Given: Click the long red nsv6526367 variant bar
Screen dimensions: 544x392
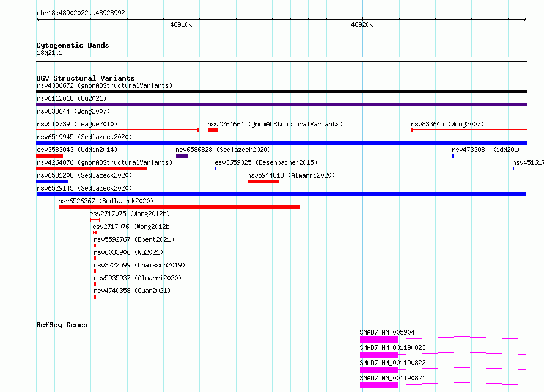Looking at the screenshot, I should pos(179,207).
